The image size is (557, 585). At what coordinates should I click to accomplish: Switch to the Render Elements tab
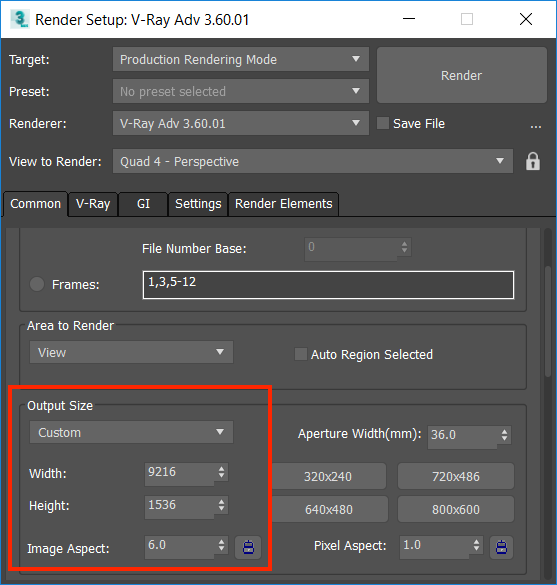[284, 204]
